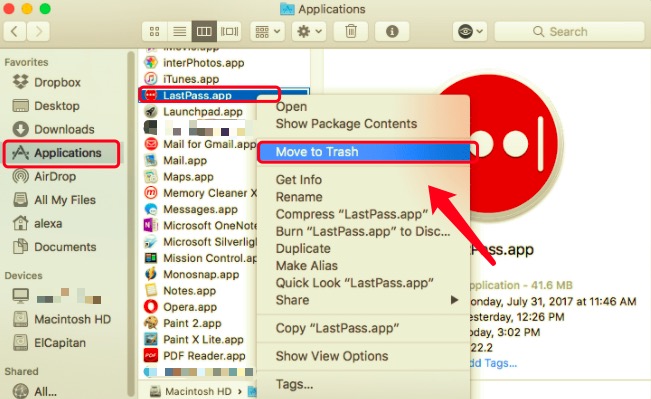Open the alexa home folder
Image resolution: width=651 pixels, height=399 pixels.
pyautogui.click(x=48, y=224)
